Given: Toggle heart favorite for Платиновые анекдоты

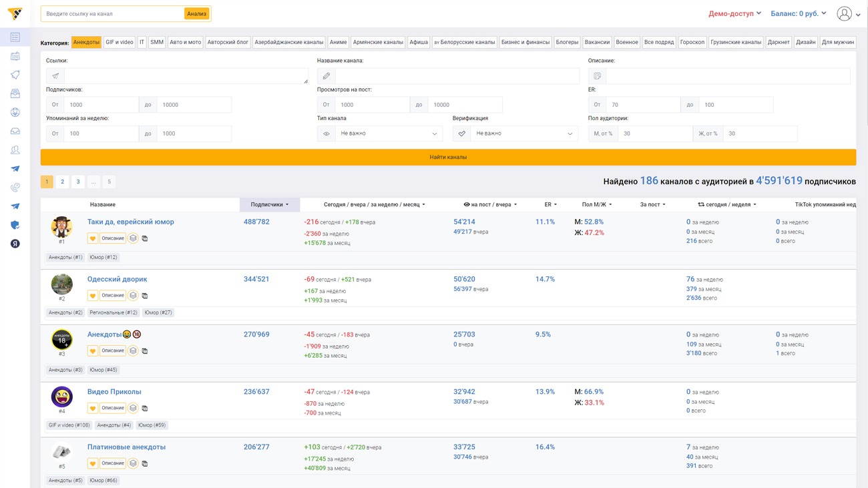Looking at the screenshot, I should click(x=93, y=463).
